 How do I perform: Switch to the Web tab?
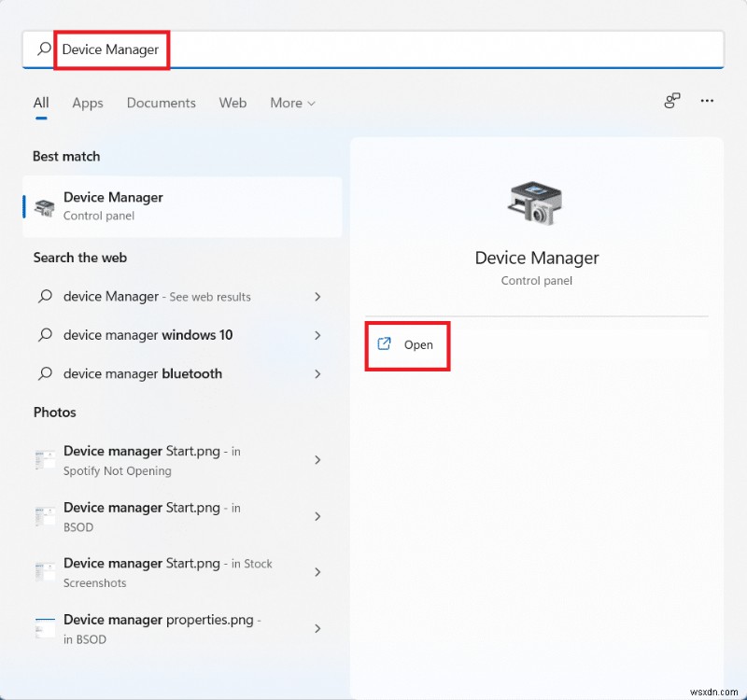233,103
